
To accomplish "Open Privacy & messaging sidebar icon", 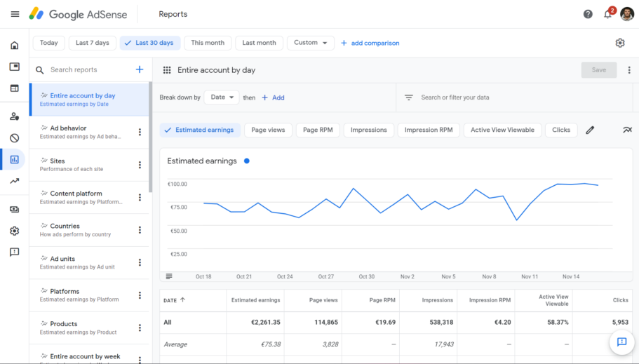I will tap(15, 116).
